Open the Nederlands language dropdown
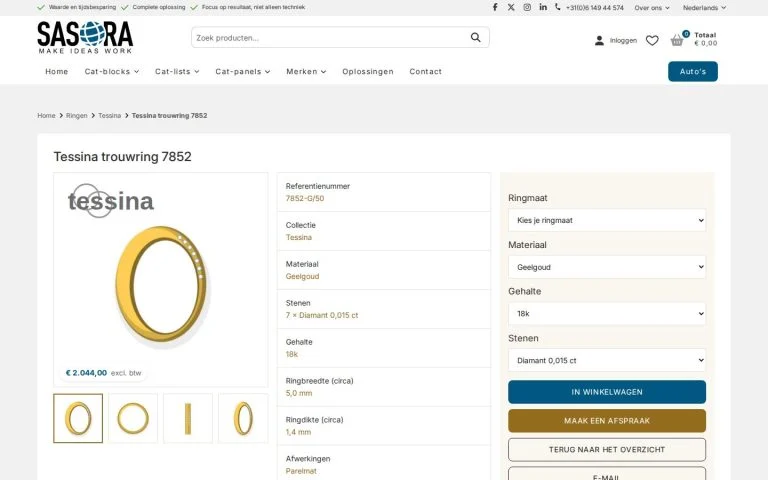The height and width of the screenshot is (480, 768). (x=704, y=8)
